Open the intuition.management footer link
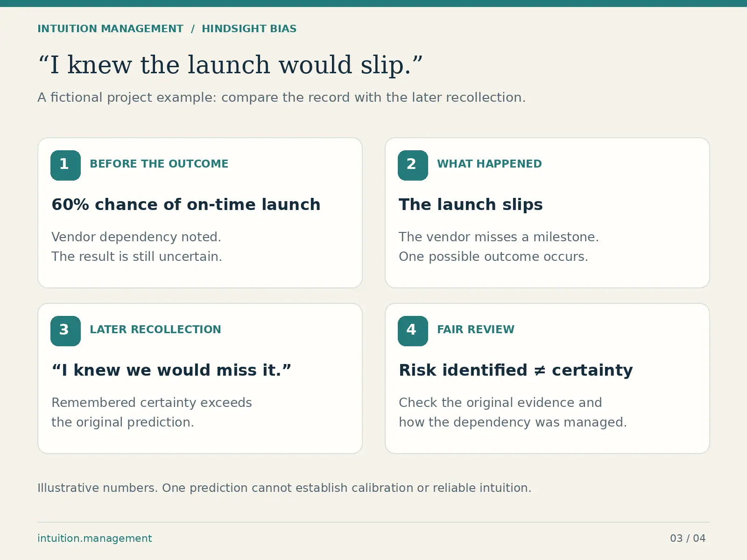 point(95,538)
